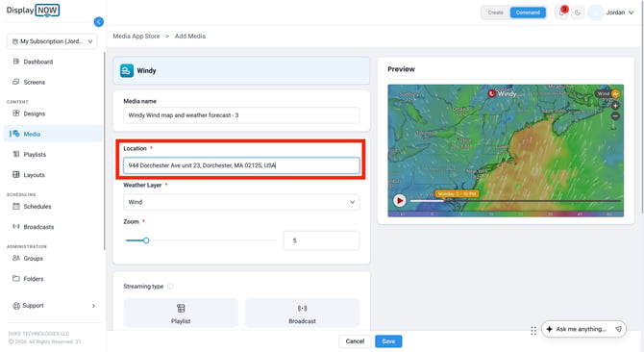Screen dimensions: 644x352
Task: Save the Windy media
Action: click(388, 341)
